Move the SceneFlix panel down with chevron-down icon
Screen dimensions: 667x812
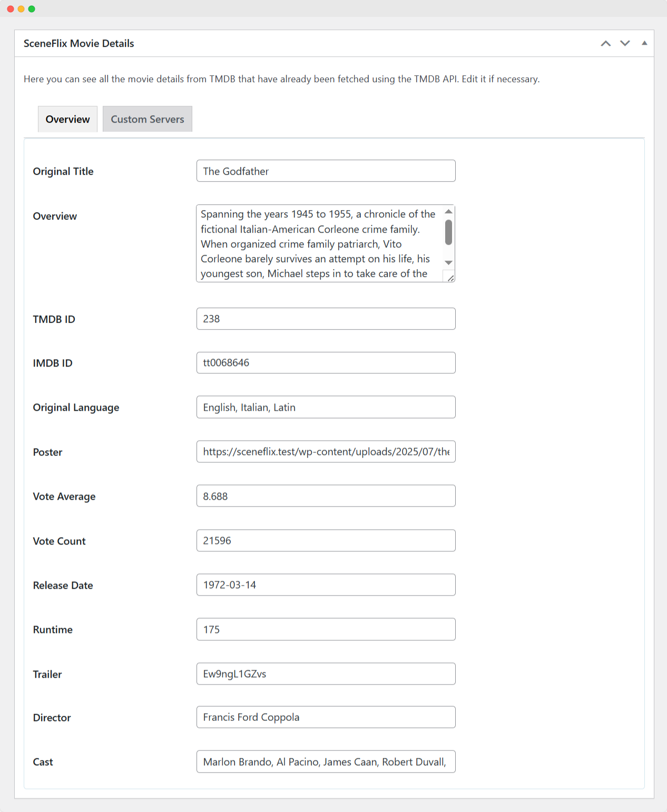[625, 44]
